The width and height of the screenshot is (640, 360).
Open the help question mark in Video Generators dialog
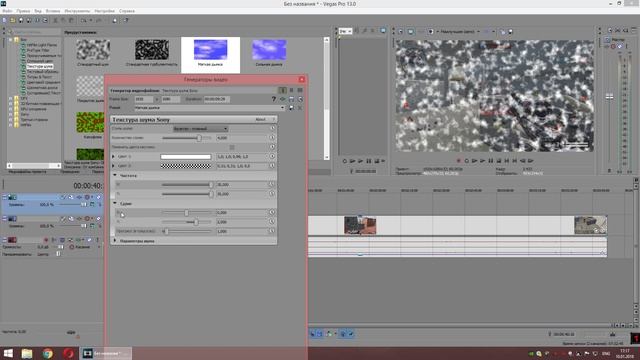pos(273,99)
